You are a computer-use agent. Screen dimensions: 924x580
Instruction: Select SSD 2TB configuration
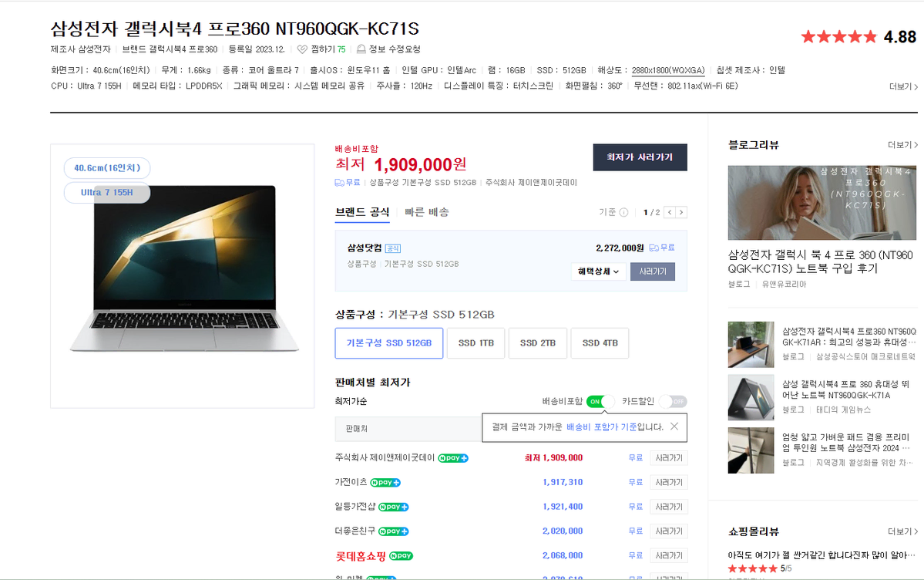point(538,343)
